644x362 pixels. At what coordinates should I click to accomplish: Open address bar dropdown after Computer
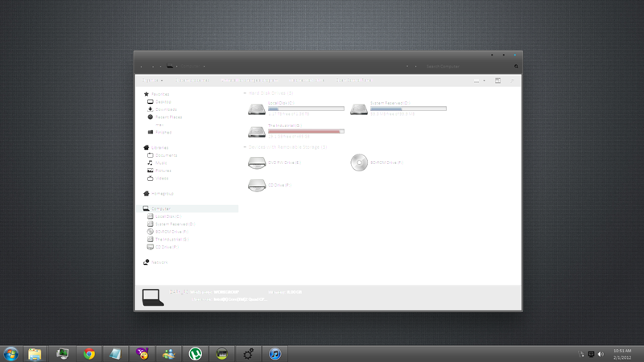coord(204,66)
